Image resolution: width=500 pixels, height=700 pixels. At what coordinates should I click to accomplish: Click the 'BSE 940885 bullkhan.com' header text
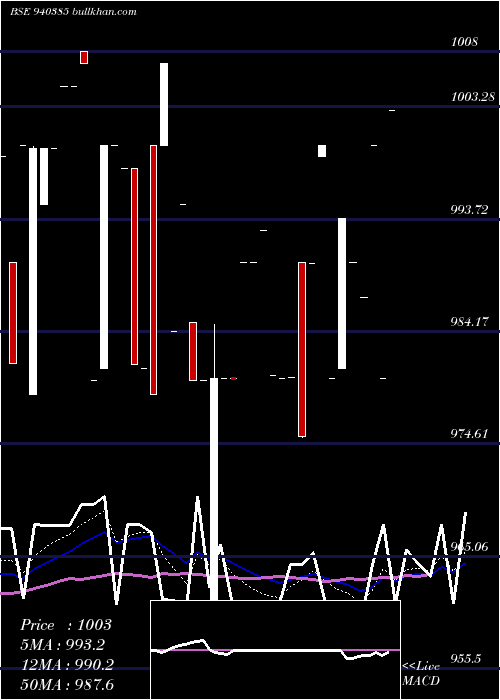(73, 12)
